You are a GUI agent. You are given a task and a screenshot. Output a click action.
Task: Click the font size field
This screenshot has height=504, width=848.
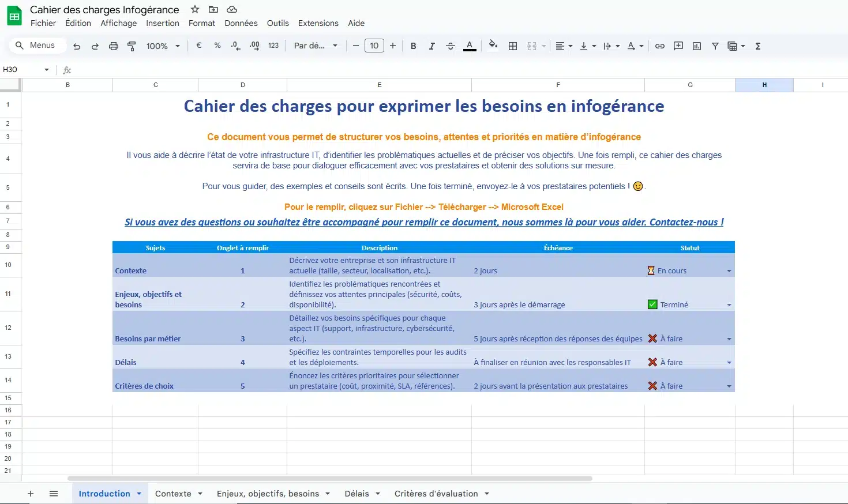[x=374, y=46]
